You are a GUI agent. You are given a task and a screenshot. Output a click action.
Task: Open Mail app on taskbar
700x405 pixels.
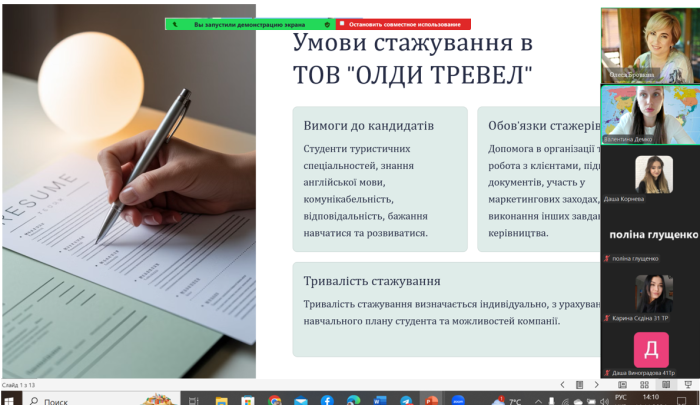pyautogui.click(x=301, y=401)
